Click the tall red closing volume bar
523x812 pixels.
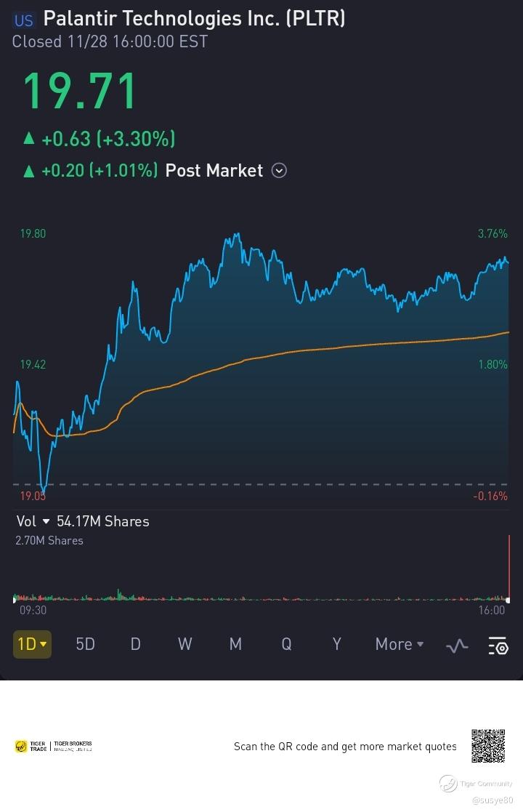509,567
